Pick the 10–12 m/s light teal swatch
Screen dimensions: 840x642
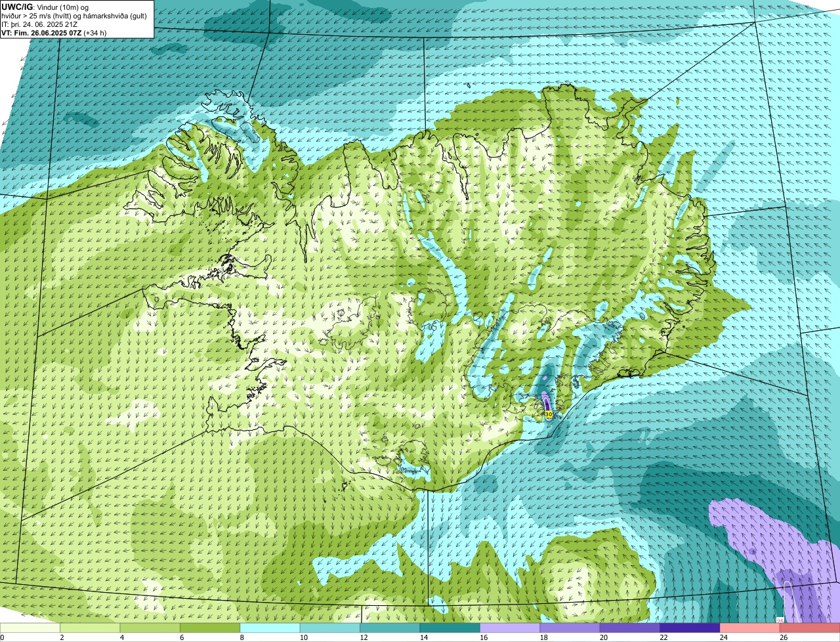[330, 628]
